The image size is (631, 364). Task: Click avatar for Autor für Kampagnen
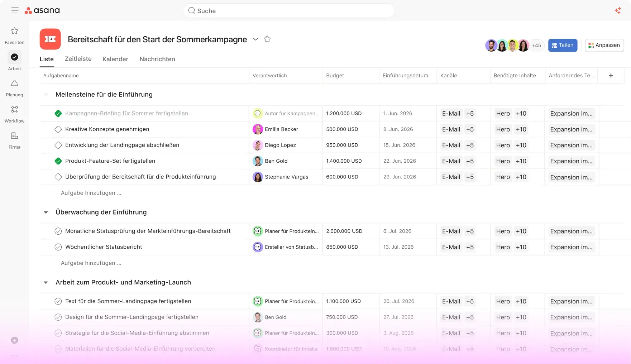(258, 114)
